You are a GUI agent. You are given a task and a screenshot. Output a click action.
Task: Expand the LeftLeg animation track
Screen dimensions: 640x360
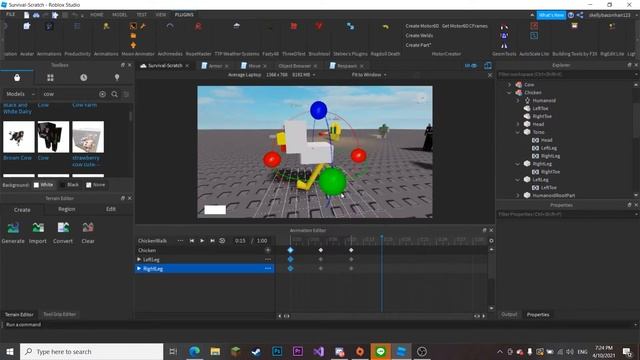pos(139,260)
